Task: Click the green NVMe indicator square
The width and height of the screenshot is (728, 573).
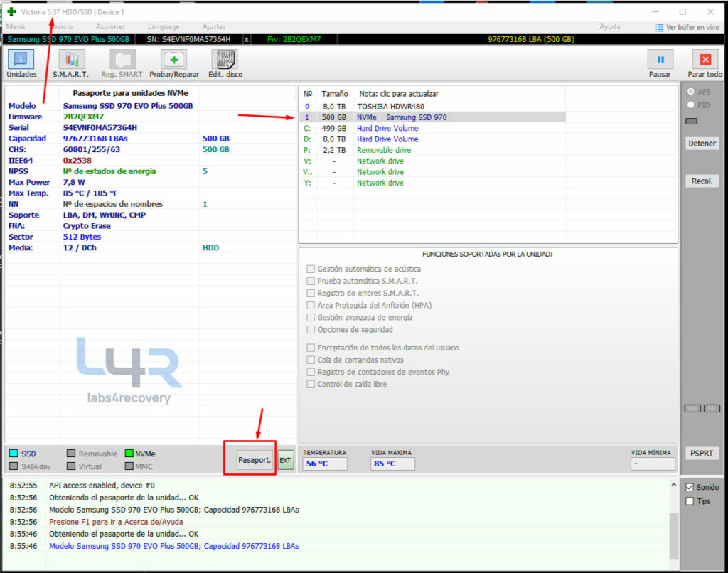Action: [129, 453]
